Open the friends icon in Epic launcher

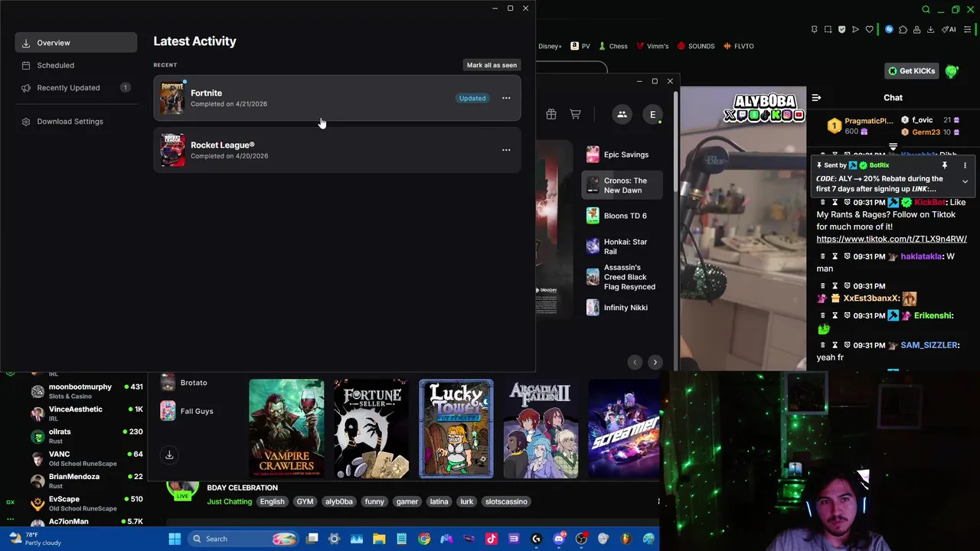point(622,114)
